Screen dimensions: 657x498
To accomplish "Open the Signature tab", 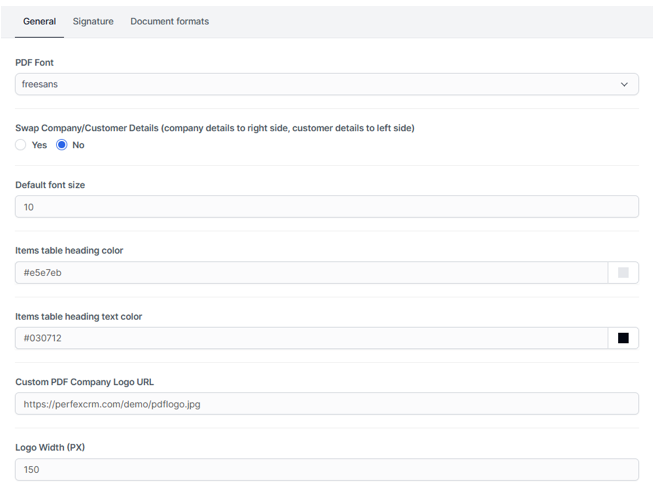I will pyautogui.click(x=93, y=21).
